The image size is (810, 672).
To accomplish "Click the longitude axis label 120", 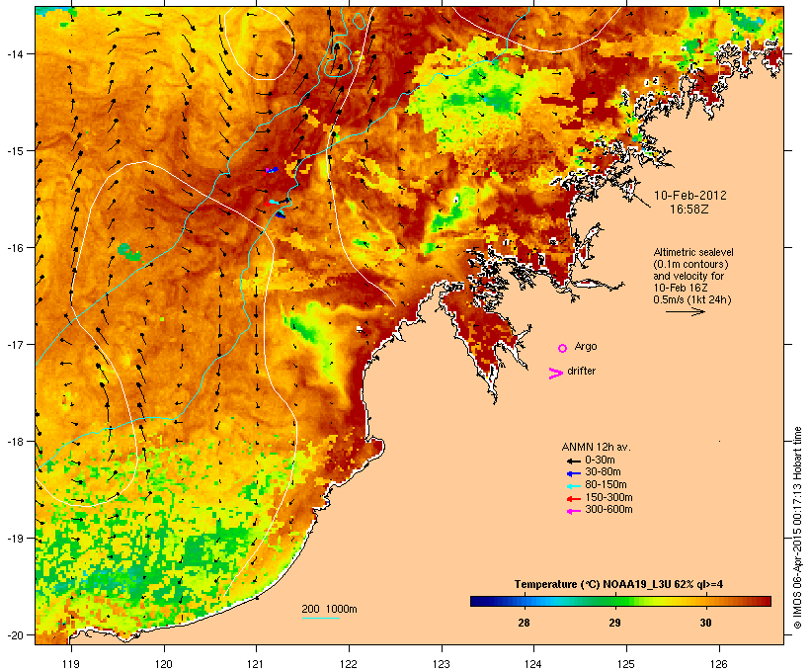I will click(x=164, y=664).
